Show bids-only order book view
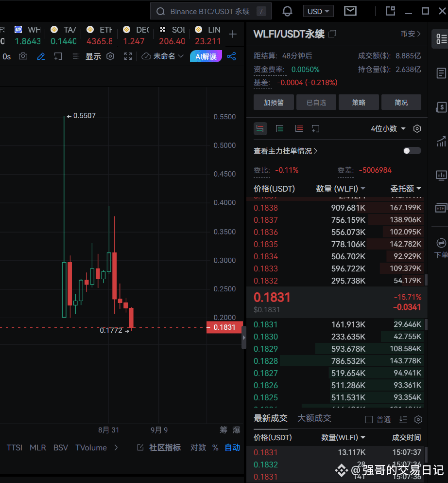Image resolution: width=448 pixels, height=483 pixels. pos(280,129)
